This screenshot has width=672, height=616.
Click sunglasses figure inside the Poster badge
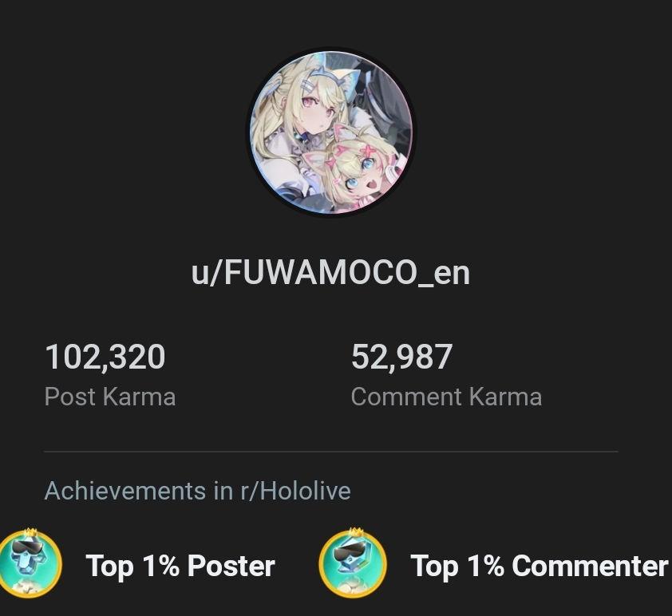click(x=26, y=558)
